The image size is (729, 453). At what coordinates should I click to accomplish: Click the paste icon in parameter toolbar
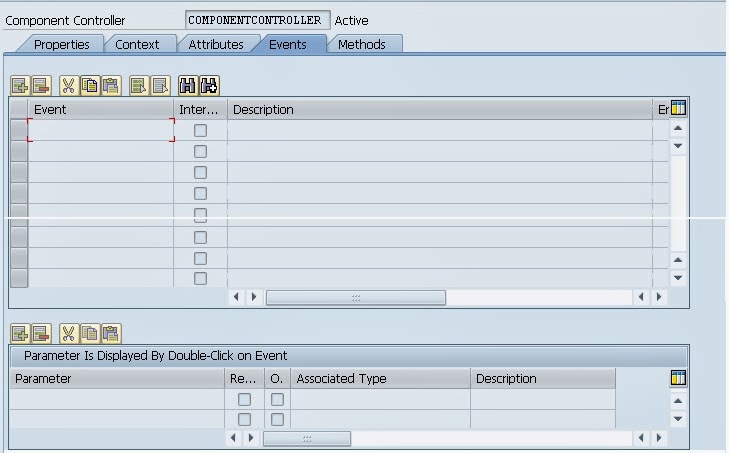(x=111, y=333)
